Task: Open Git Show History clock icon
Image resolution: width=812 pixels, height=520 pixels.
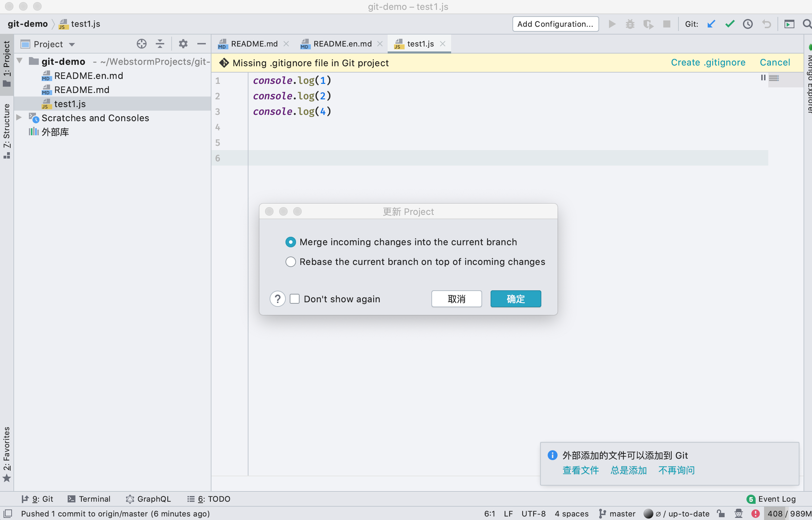Action: [748, 24]
